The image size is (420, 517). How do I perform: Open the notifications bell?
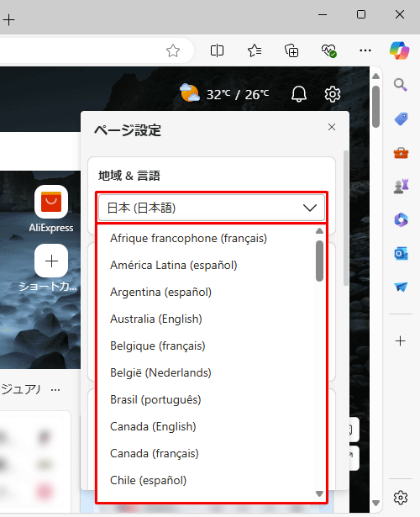click(x=299, y=94)
